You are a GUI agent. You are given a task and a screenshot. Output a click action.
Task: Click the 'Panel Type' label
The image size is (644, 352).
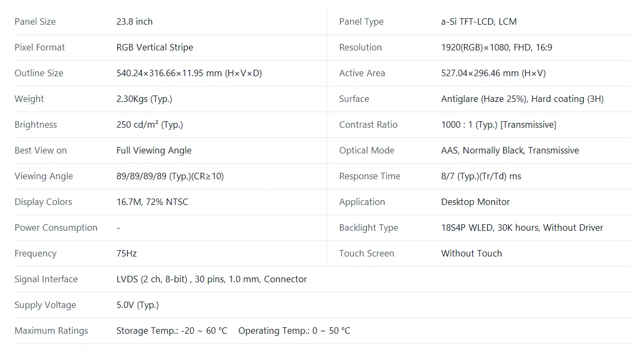point(361,21)
